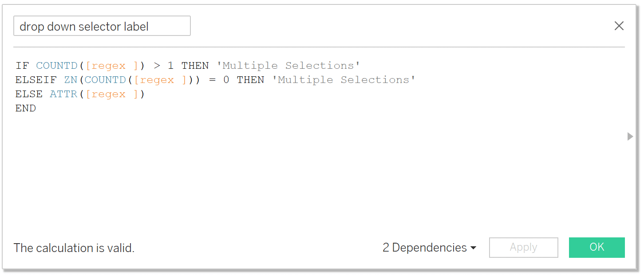Click the [regex ] field inside ATTR
The image size is (644, 276).
point(112,94)
